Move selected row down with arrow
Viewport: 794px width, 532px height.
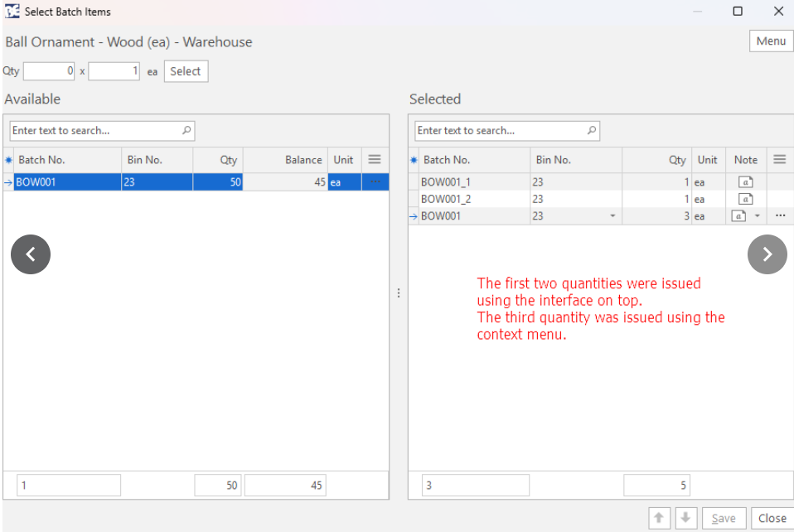coord(685,519)
